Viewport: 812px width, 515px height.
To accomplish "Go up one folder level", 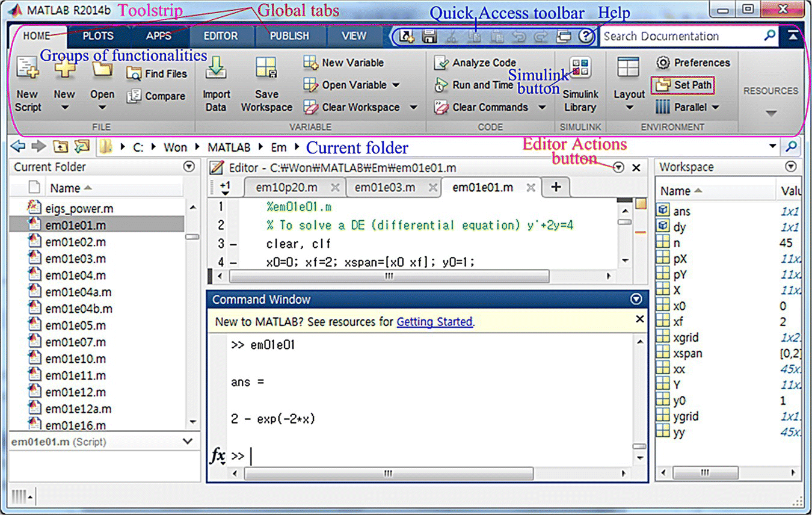I will tap(61, 146).
